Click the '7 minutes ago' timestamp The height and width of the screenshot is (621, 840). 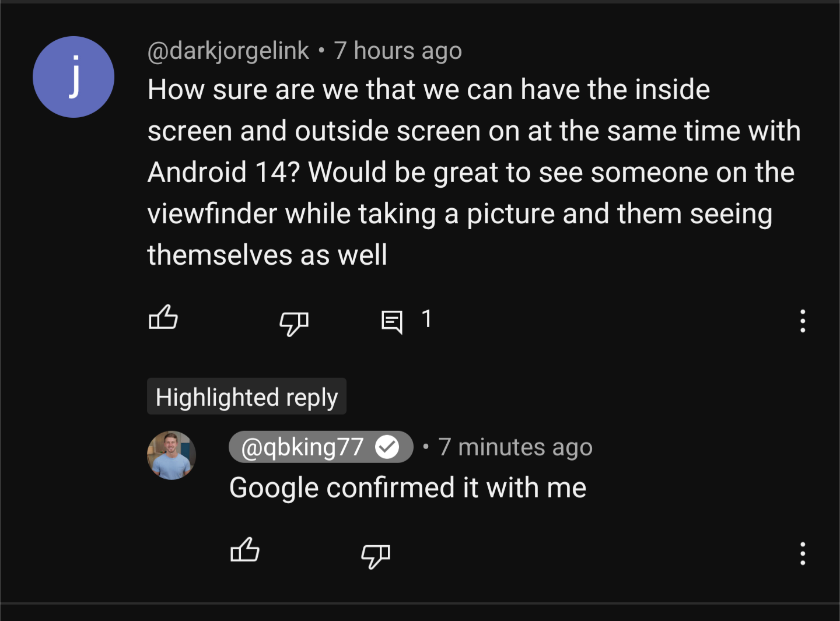click(516, 447)
